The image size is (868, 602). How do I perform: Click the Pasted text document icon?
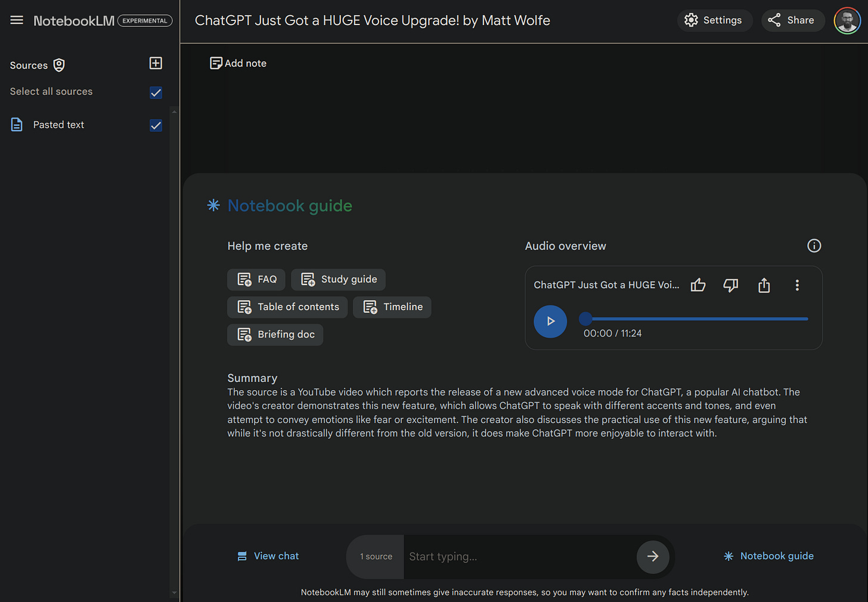coord(17,125)
